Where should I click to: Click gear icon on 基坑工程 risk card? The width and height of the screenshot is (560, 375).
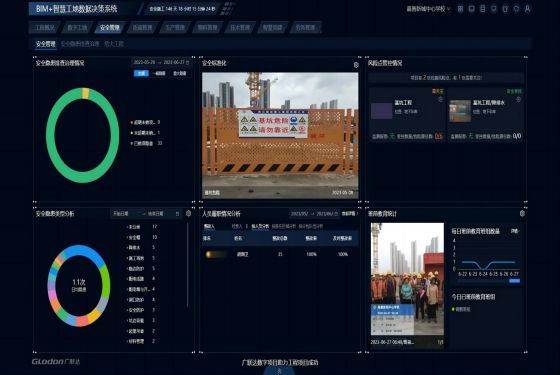coord(440,99)
